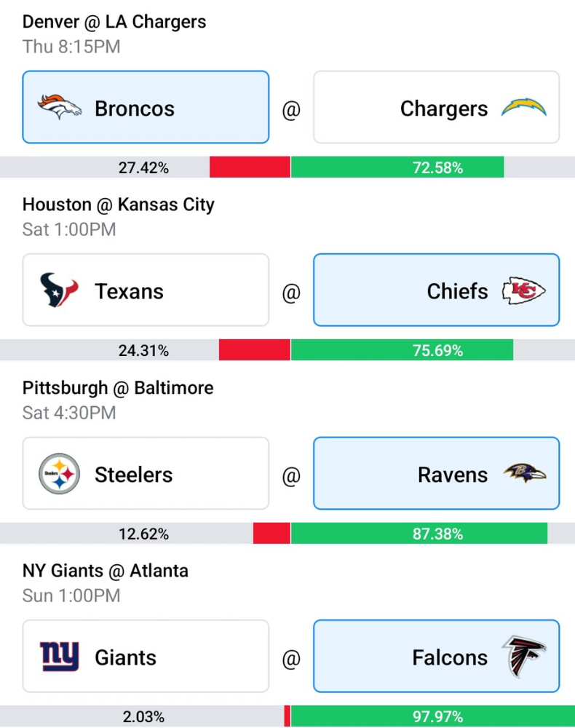Pick Chargers to win Thursday game
Screen dimensions: 575x728
(436, 107)
